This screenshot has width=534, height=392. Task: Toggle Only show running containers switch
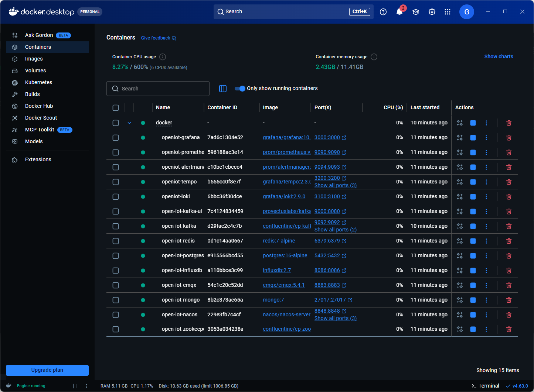(x=240, y=89)
